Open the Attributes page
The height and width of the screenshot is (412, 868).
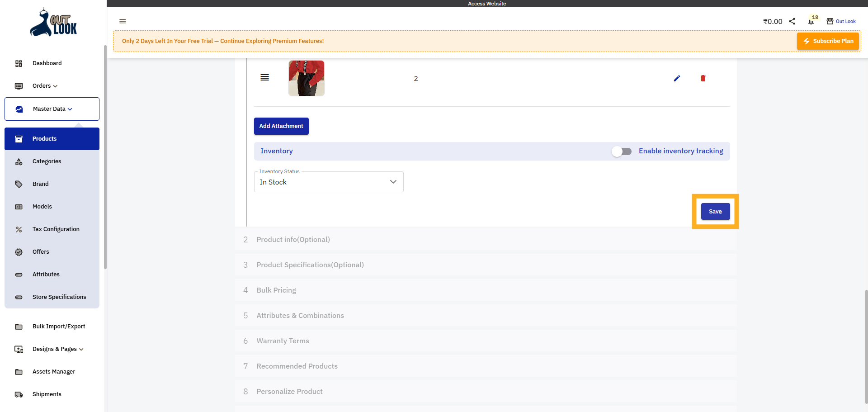(46, 275)
